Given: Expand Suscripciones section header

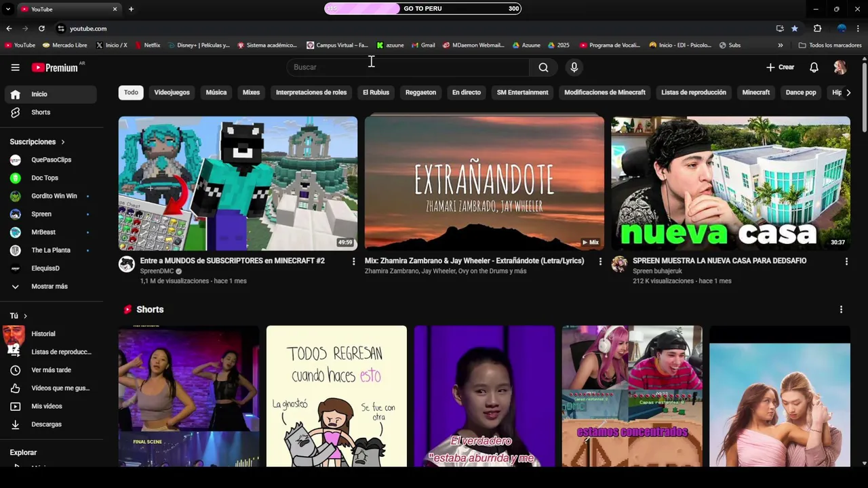Looking at the screenshot, I should (37, 142).
